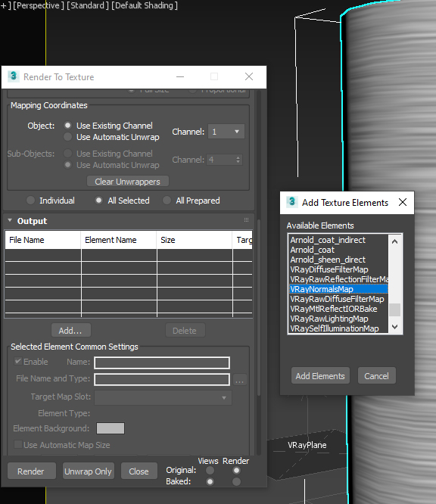Viewport: 436px width, 504px height.
Task: Click the VRayPlane label in viewport
Action: click(307, 445)
